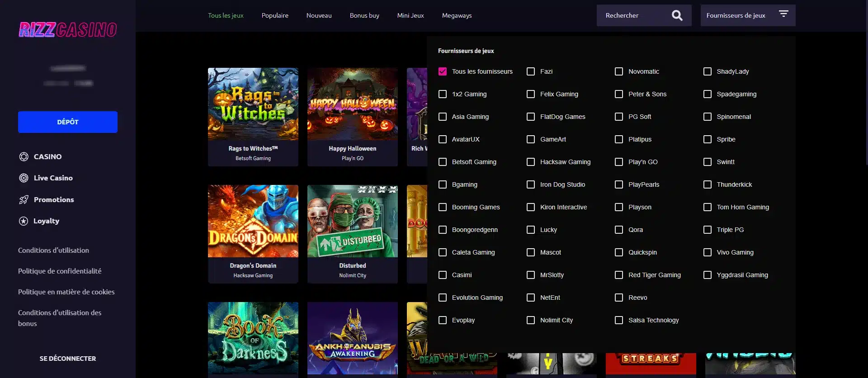This screenshot has height=378, width=868.
Task: Tick the Spribe provider checkbox
Action: 708,139
